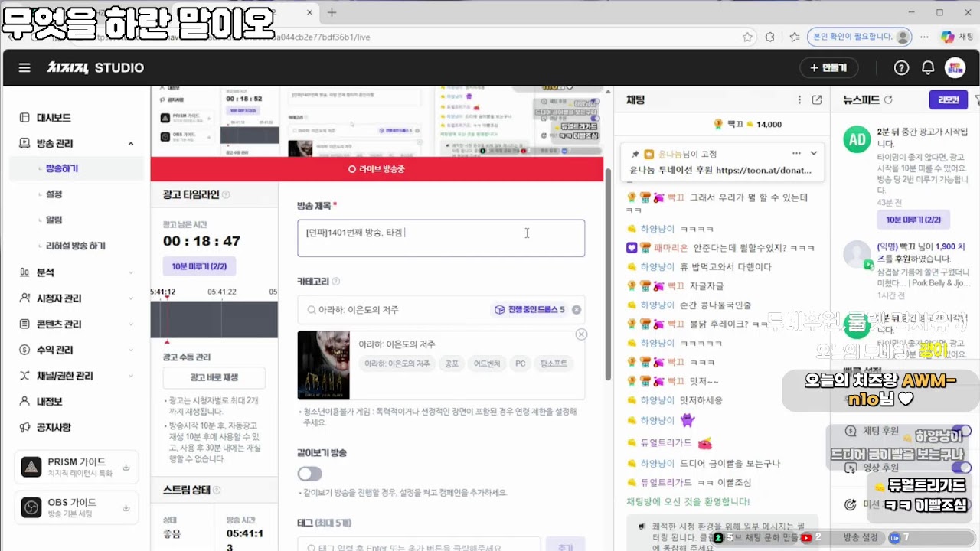Open the browser favorites icon
This screenshot has height=551, width=980.
tap(795, 37)
